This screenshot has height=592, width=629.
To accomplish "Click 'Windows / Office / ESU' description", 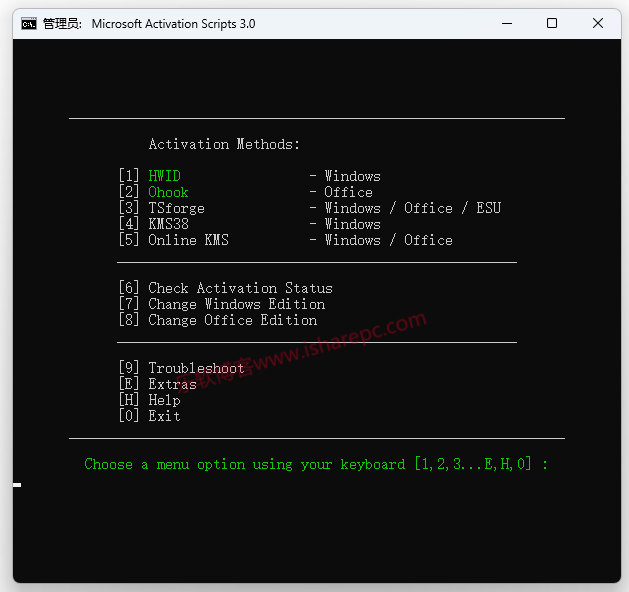I will coord(413,208).
